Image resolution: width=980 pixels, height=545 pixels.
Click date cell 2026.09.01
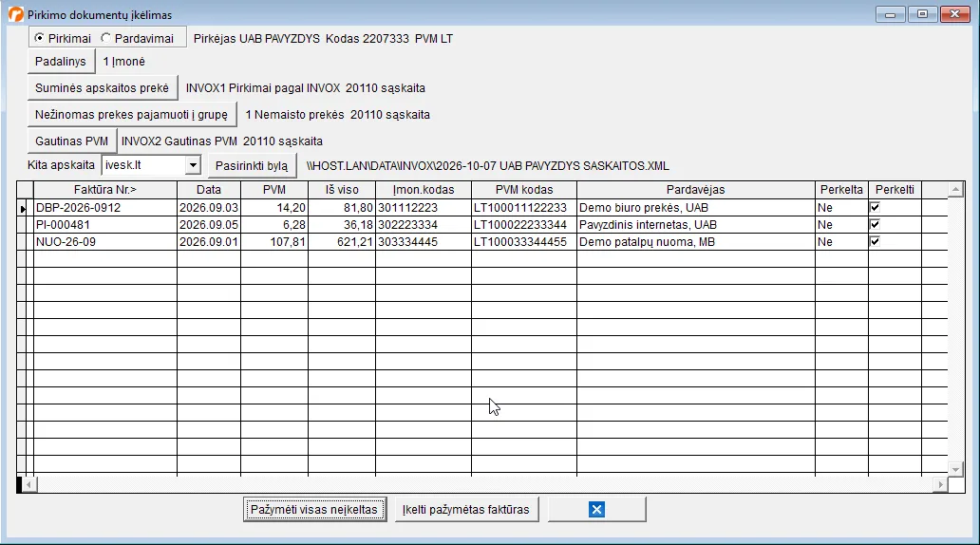click(209, 242)
